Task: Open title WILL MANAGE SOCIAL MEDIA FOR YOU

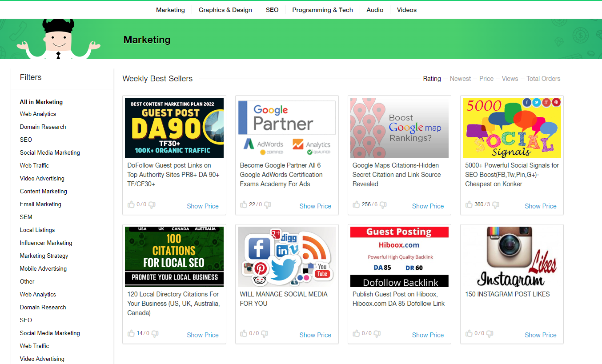Action: pyautogui.click(x=284, y=299)
